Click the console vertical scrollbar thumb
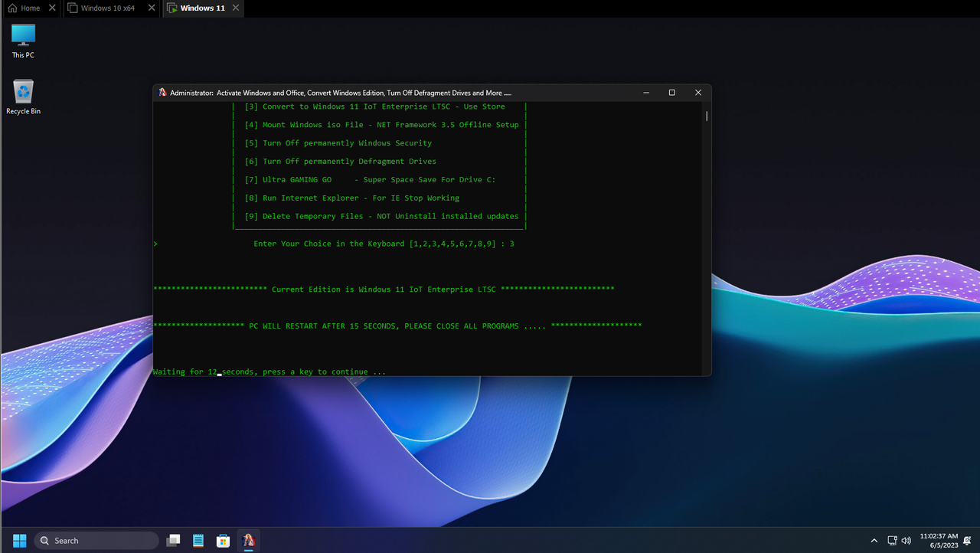This screenshot has width=980, height=553. point(707,116)
